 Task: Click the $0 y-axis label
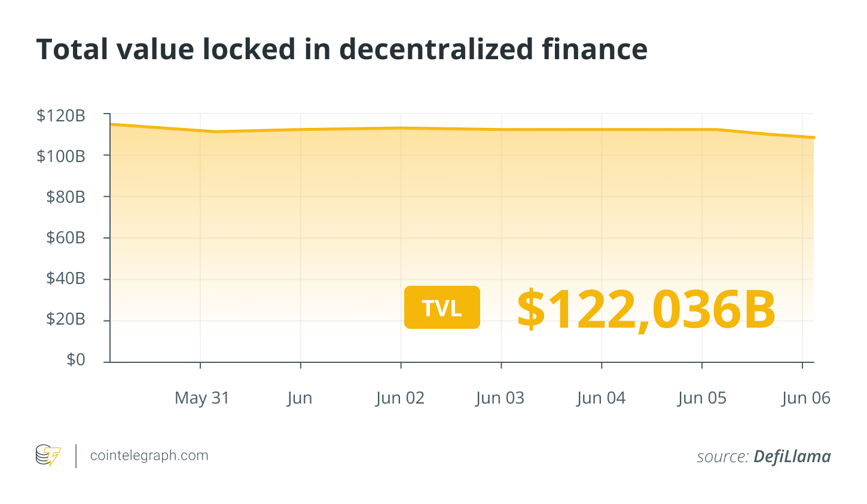[76, 360]
